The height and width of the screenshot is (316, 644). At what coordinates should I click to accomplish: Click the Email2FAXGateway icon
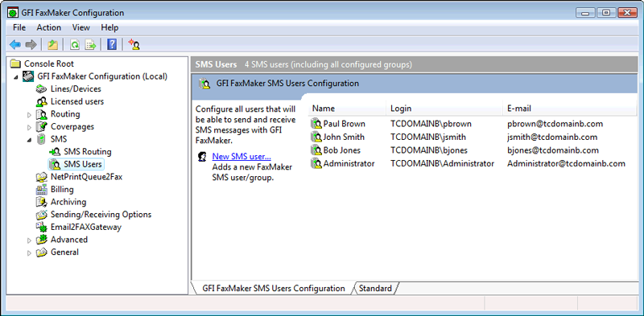point(42,227)
